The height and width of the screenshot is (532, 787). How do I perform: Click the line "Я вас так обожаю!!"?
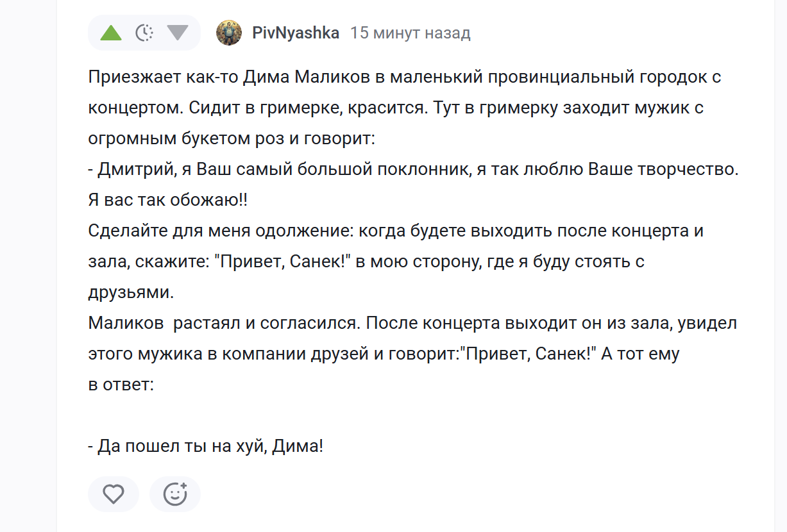167,200
